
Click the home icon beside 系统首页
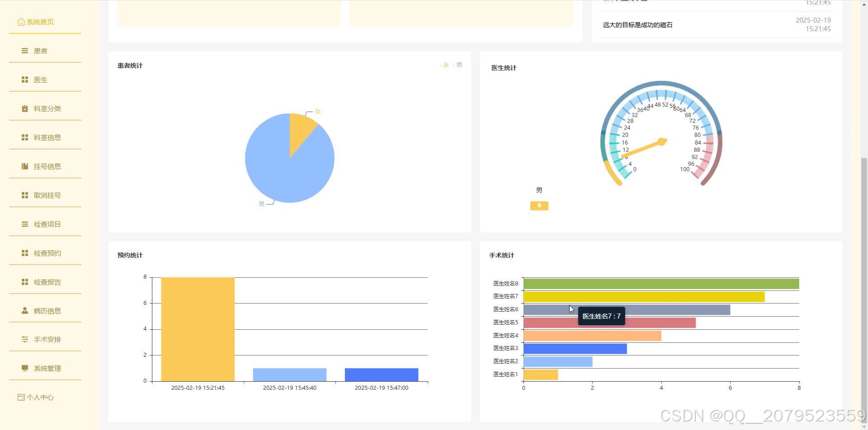tap(21, 22)
